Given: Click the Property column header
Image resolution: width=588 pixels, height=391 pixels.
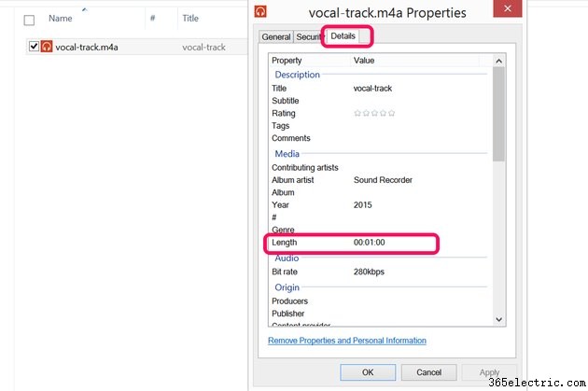Looking at the screenshot, I should point(287,61).
